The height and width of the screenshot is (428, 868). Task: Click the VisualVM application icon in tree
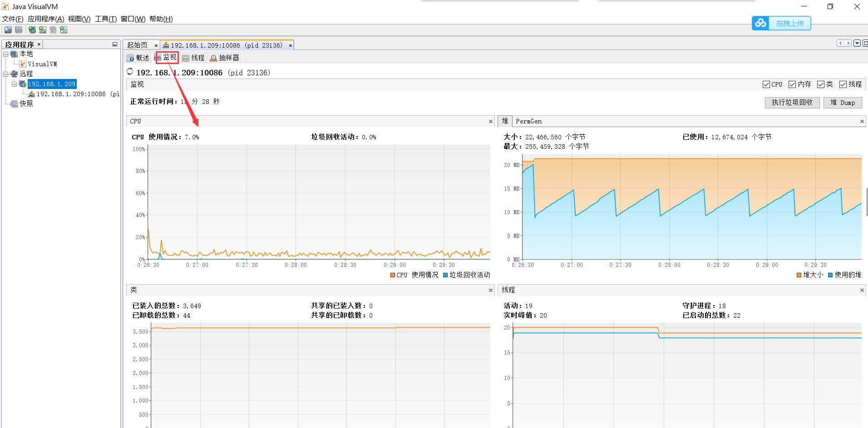[23, 64]
